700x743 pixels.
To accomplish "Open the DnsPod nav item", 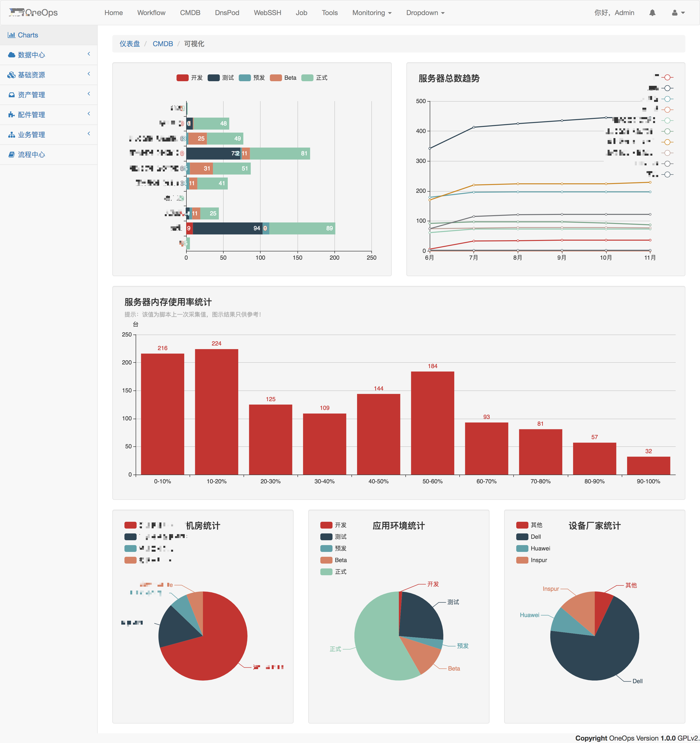I will [227, 13].
